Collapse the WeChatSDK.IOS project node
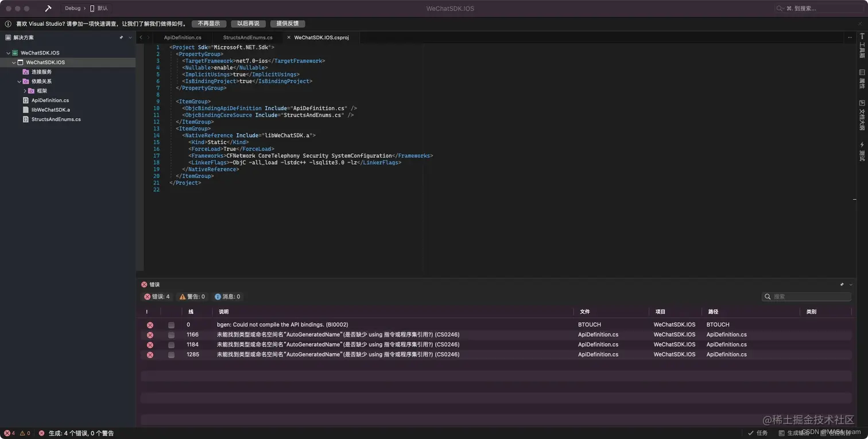Image resolution: width=868 pixels, height=439 pixels. point(14,62)
